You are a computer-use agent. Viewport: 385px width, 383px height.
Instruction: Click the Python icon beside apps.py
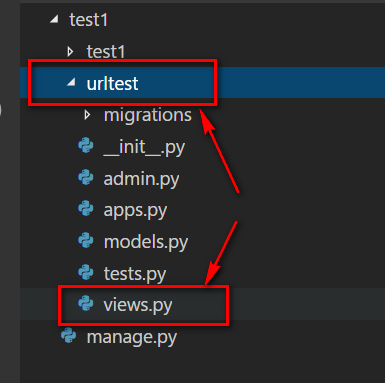(86, 209)
